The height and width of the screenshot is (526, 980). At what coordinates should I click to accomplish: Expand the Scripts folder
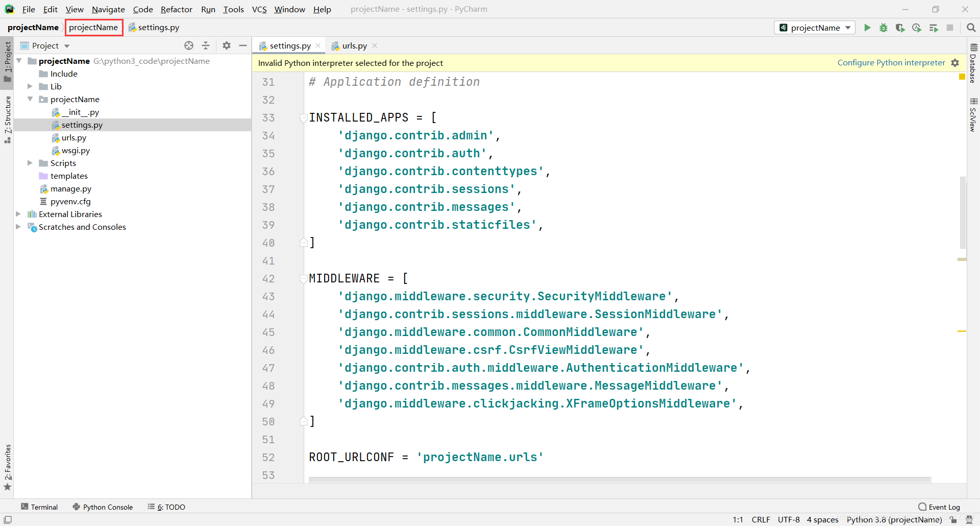coord(30,163)
